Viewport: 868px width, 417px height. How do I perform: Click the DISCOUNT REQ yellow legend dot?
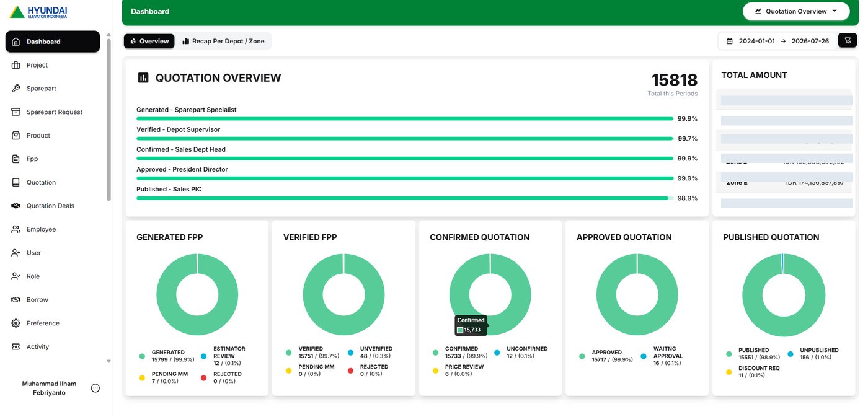click(729, 372)
